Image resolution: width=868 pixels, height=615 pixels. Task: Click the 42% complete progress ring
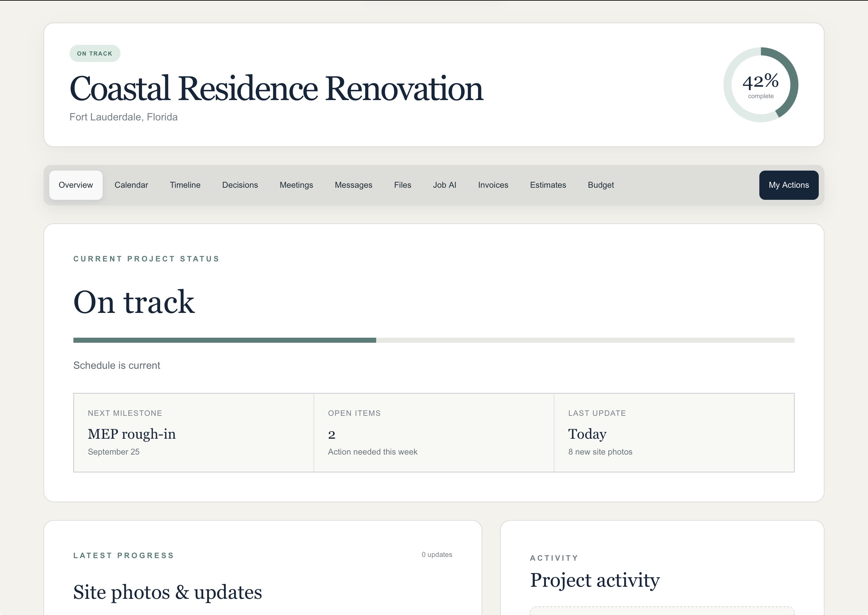pos(760,84)
